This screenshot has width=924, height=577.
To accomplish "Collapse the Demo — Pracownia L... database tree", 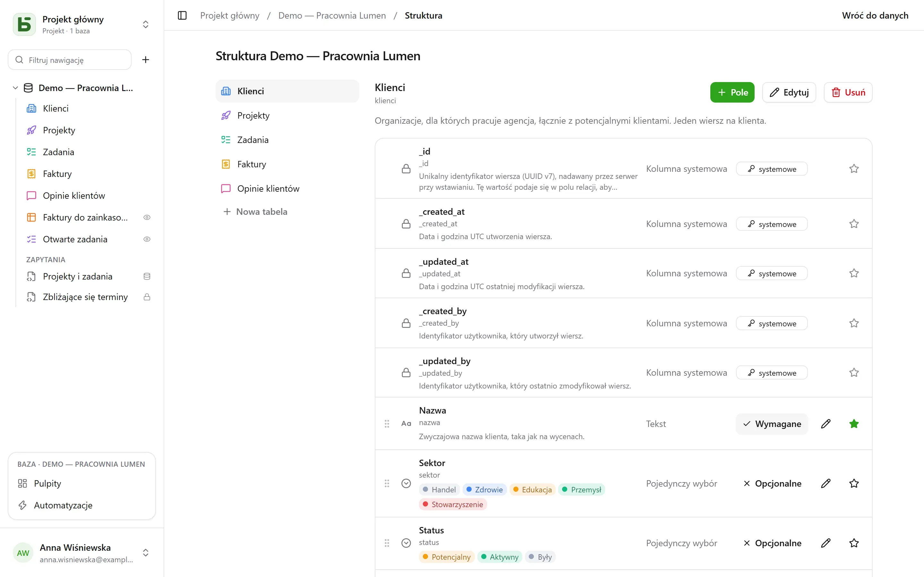I will (15, 88).
